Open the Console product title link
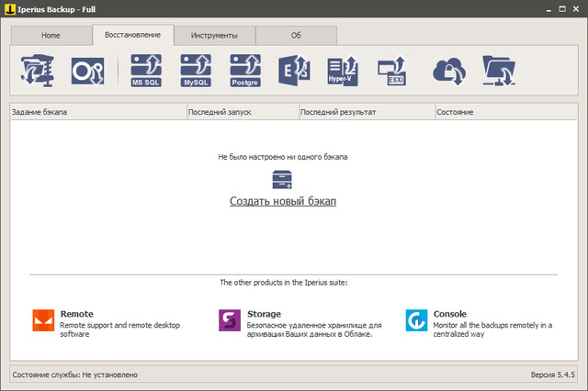The height and width of the screenshot is (391, 588). point(450,314)
